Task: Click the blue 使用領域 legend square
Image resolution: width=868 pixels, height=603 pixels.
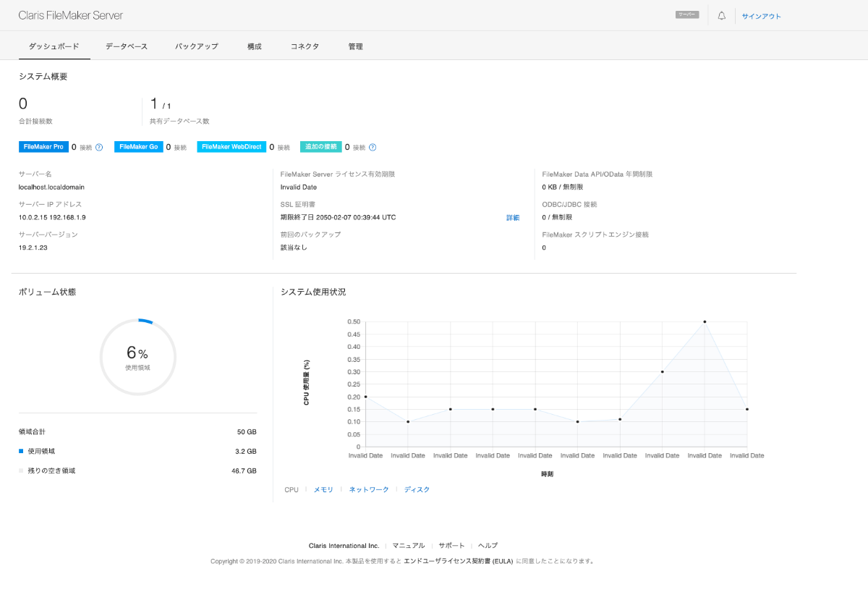Action: pyautogui.click(x=21, y=451)
